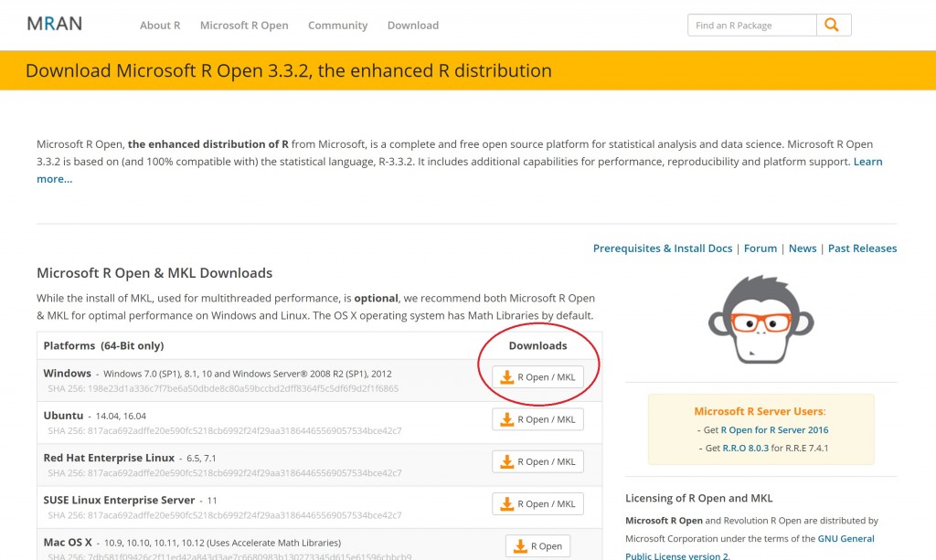This screenshot has width=936, height=560.
Task: Download R Open / MKL for Red Hat
Action: 537,461
